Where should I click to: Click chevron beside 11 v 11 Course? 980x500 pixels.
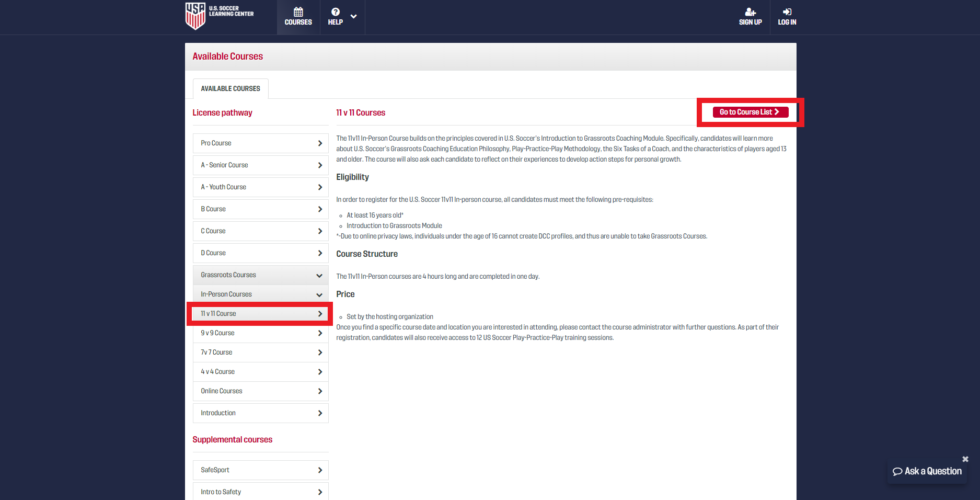pos(320,314)
